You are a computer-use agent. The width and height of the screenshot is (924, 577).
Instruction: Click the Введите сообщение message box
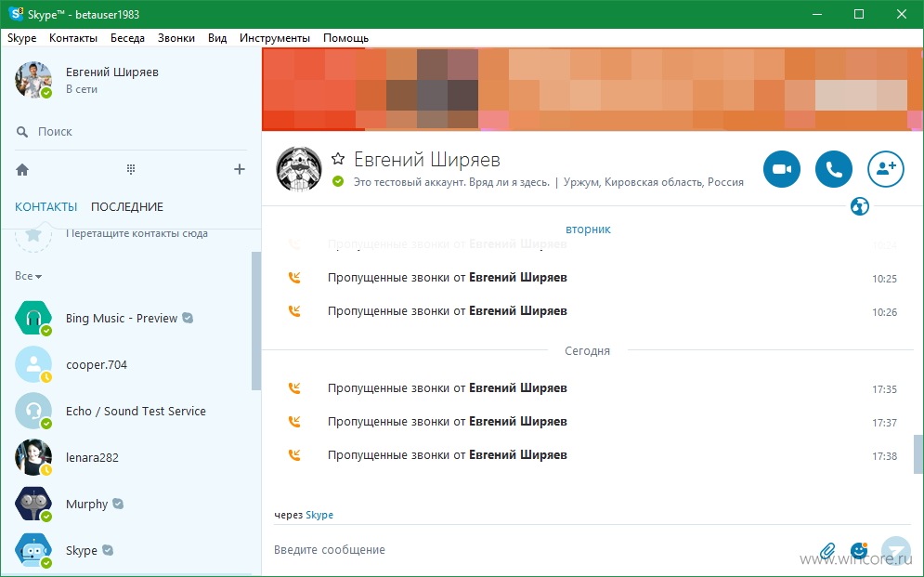pos(542,550)
